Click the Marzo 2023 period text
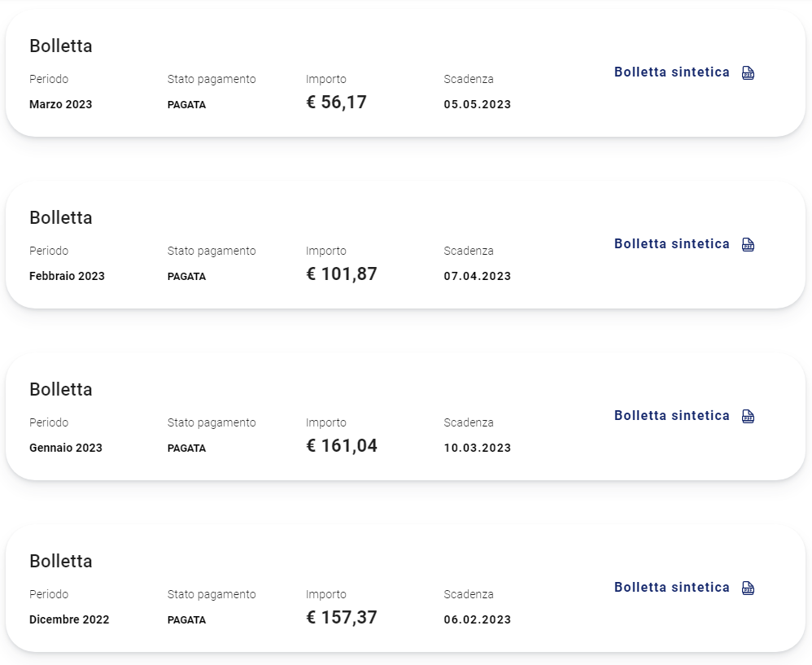812x665 pixels. pos(60,104)
